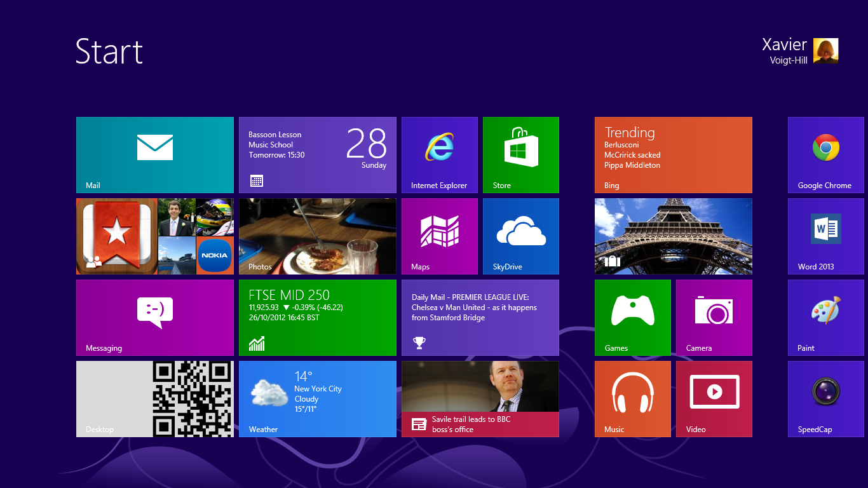This screenshot has height=488, width=868.
Task: Open SpeedCap camera lens tile
Action: click(x=825, y=398)
